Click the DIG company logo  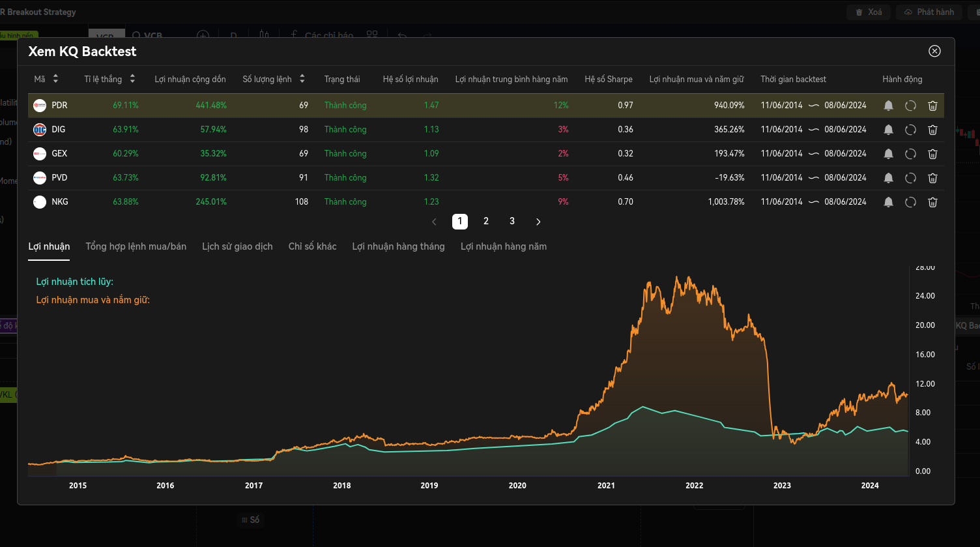coord(40,129)
